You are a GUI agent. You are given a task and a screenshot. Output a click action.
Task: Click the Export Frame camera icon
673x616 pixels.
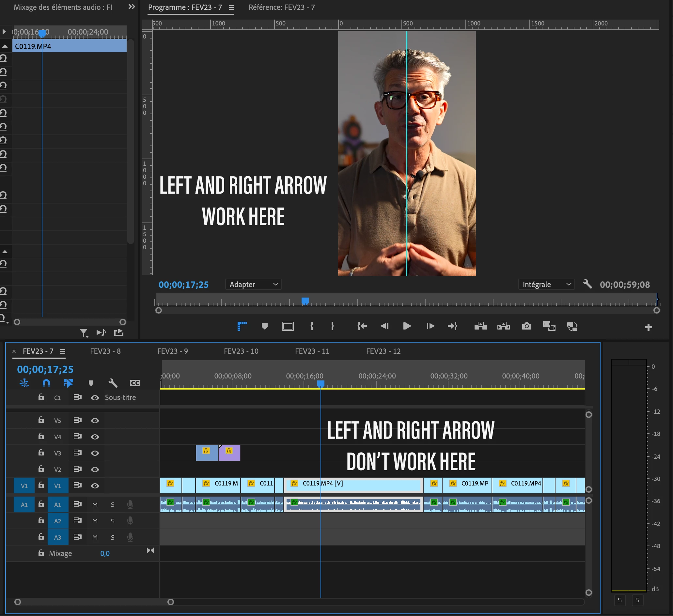tap(526, 326)
